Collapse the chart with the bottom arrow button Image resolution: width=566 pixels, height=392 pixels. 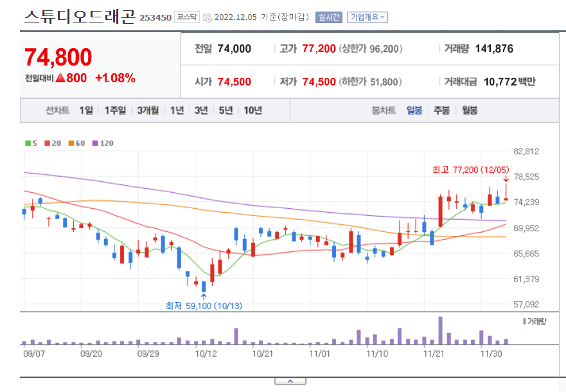[290, 381]
